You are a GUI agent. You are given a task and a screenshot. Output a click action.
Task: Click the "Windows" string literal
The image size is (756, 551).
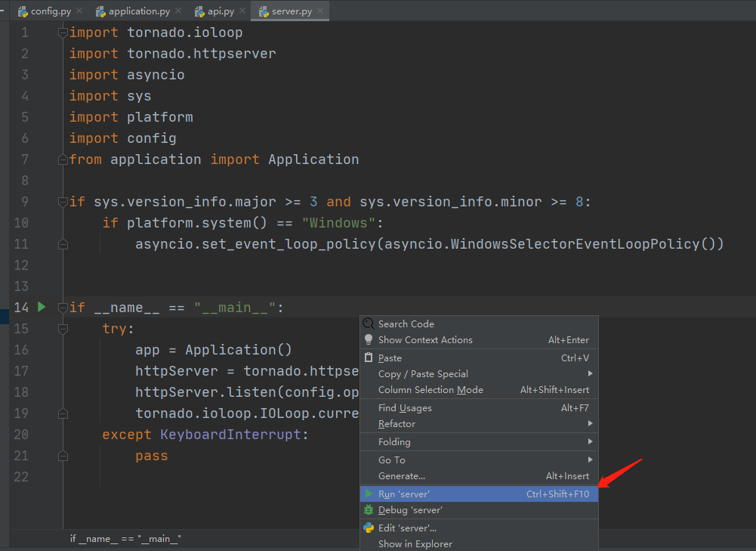[338, 223]
